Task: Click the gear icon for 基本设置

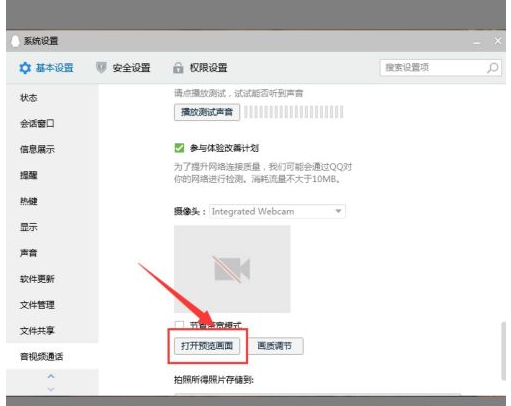Action: tap(25, 68)
